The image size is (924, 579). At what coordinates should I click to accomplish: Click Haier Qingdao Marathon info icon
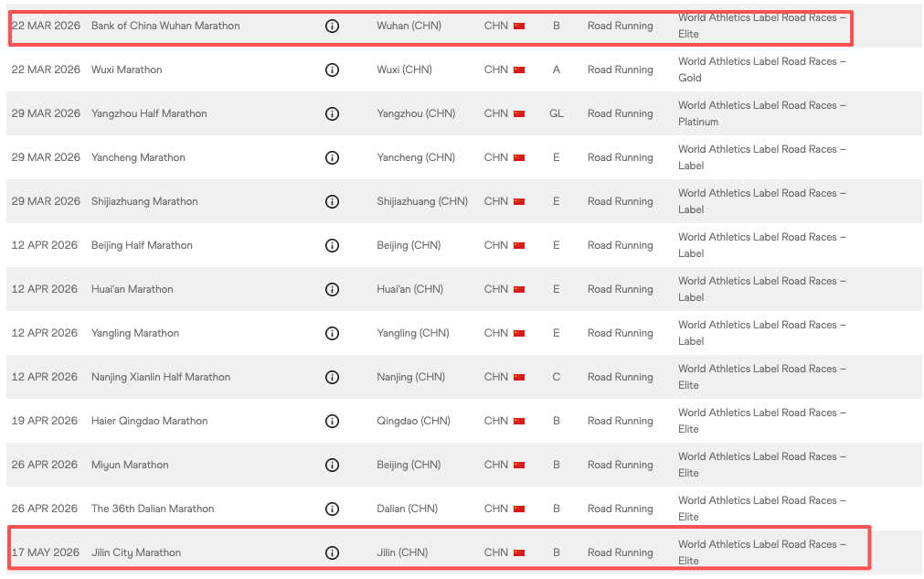tap(332, 421)
